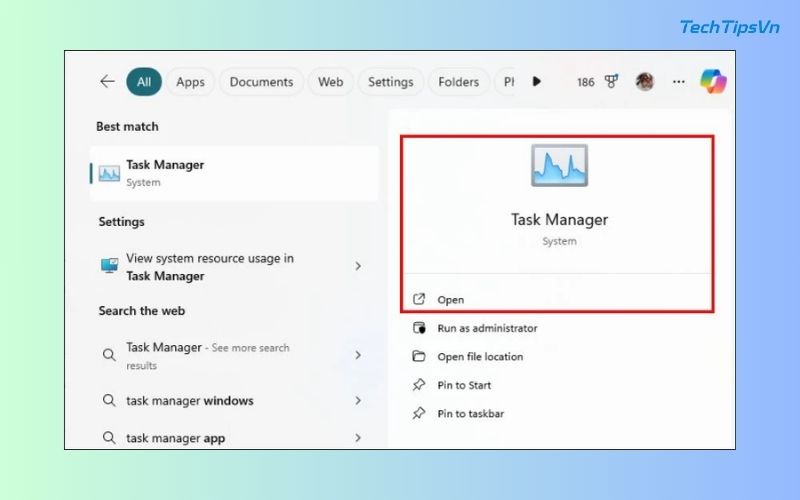Click Open in the preview pane

[x=451, y=300]
